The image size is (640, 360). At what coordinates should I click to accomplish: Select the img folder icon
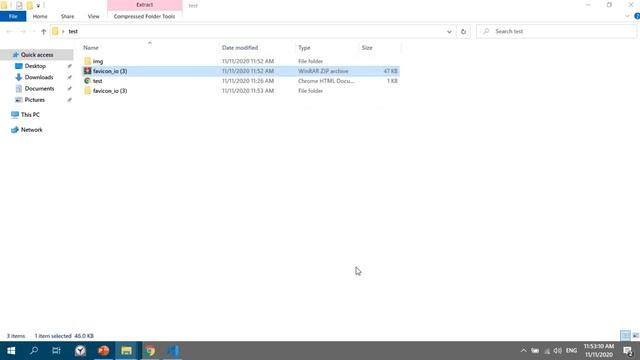(x=87, y=61)
